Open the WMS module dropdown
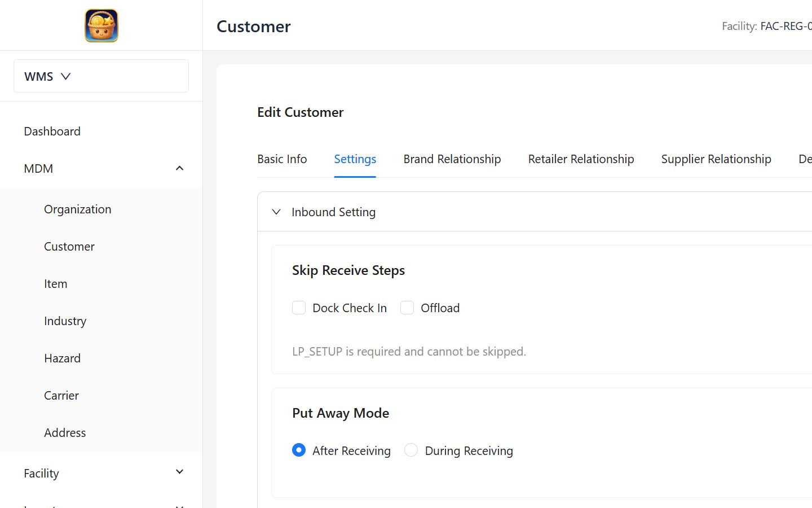This screenshot has width=812, height=508. pyautogui.click(x=101, y=76)
